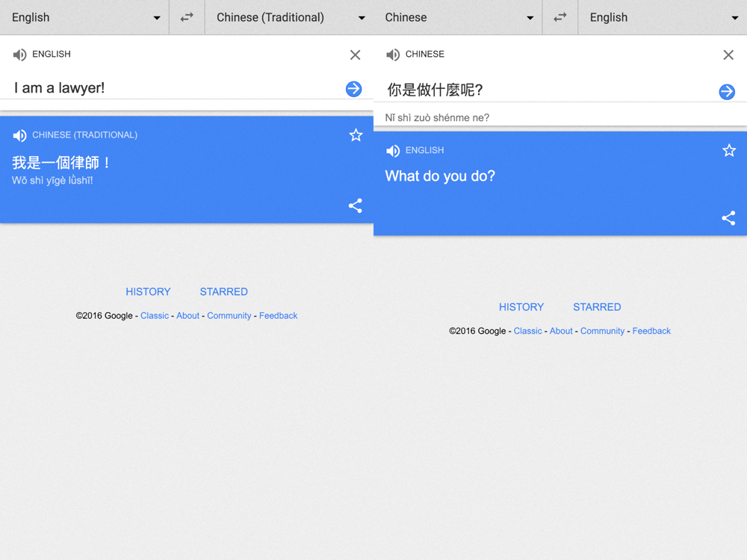The image size is (747, 560).
Task: Follow the Classic link in left footer
Action: coord(155,316)
